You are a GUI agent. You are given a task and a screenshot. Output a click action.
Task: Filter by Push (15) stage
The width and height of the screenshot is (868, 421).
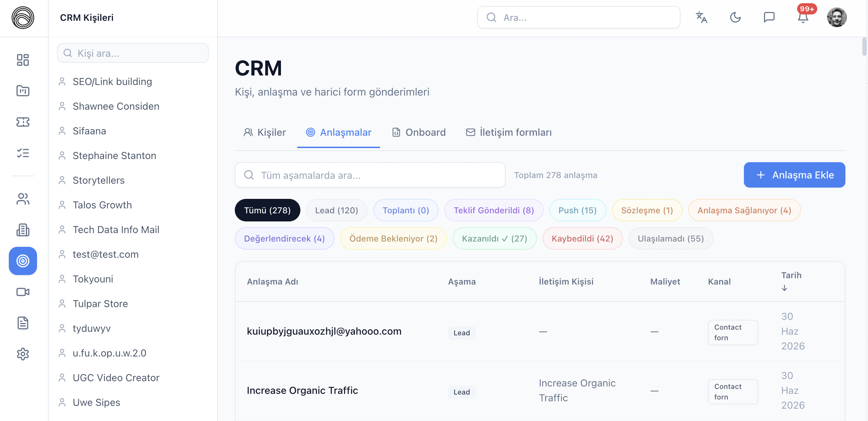[578, 210]
